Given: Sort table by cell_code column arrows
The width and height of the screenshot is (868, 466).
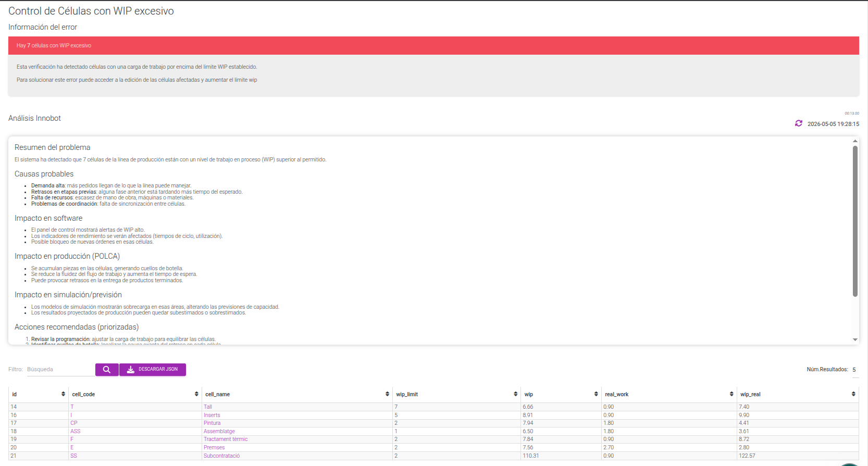Looking at the screenshot, I should (x=196, y=394).
